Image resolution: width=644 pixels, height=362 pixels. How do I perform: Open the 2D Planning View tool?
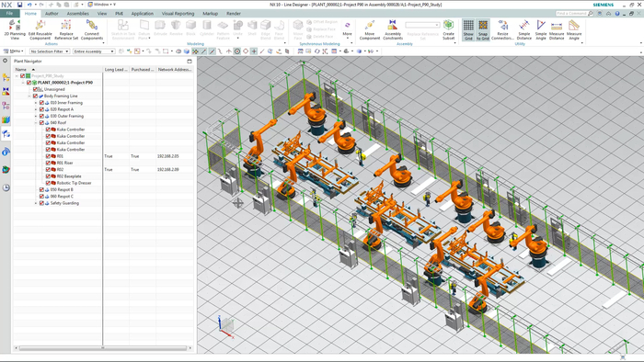coord(15,29)
